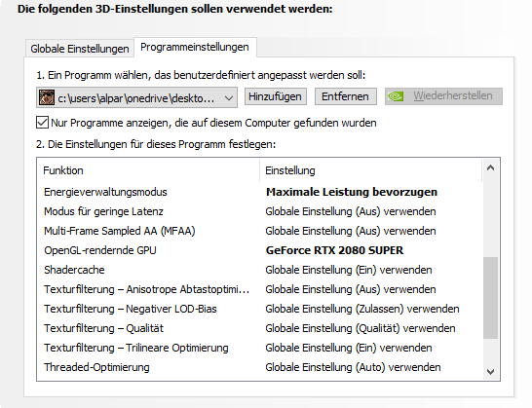Select OpenGL-rendernde GPU row
The width and height of the screenshot is (532, 408).
259,250
